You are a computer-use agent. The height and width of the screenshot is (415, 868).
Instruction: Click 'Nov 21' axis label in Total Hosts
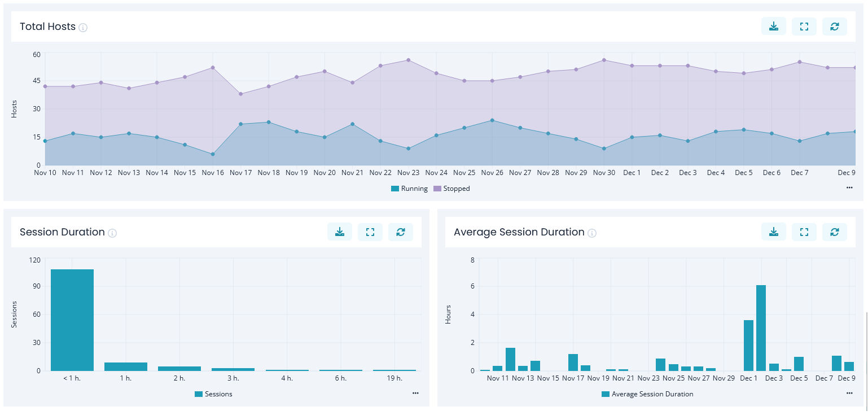point(352,173)
